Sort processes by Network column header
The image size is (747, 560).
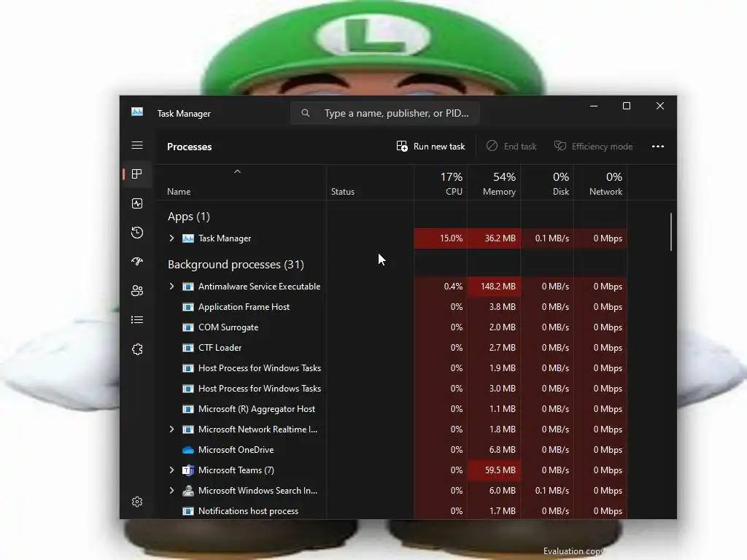(601, 183)
